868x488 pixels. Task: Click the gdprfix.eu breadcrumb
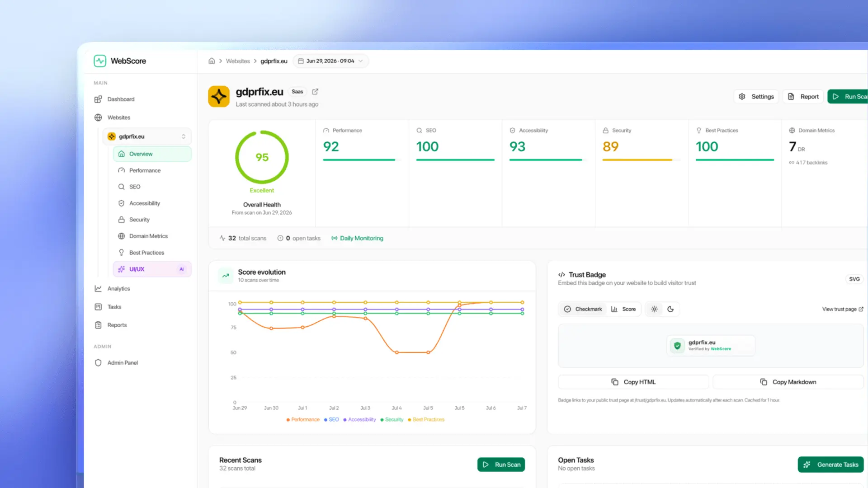pos(274,61)
